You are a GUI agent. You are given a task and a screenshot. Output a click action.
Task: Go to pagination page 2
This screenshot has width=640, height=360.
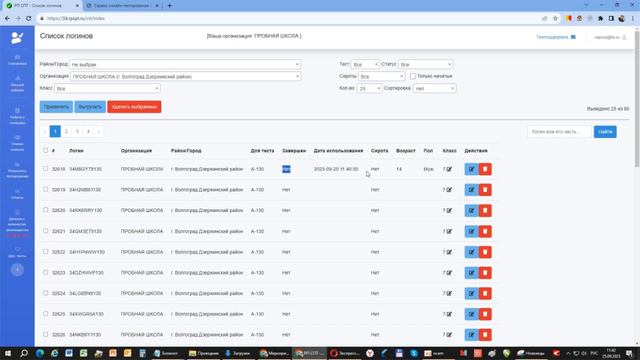[66, 131]
